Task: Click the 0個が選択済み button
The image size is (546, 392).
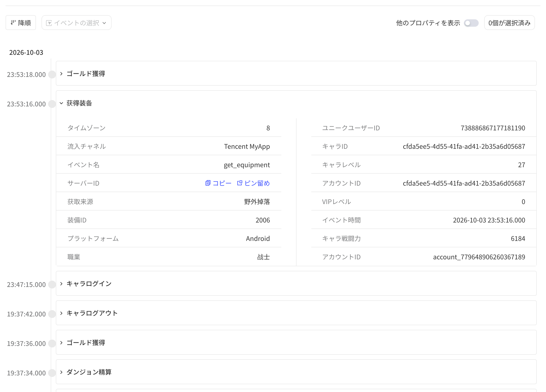Action: click(509, 23)
